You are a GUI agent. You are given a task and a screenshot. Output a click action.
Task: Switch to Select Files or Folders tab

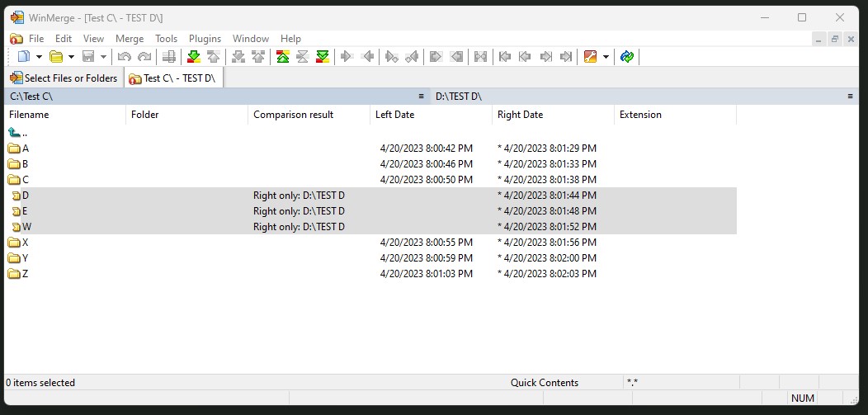(64, 78)
